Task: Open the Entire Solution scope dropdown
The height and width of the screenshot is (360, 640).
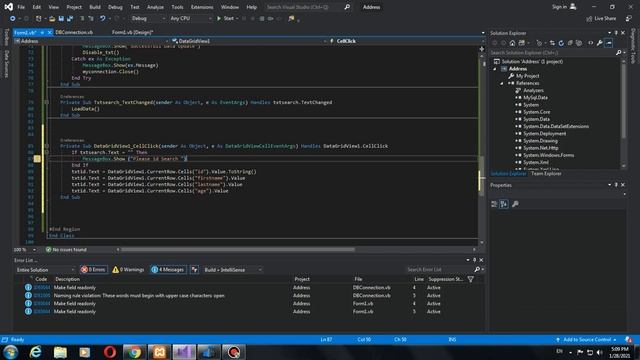Action: [x=45, y=270]
